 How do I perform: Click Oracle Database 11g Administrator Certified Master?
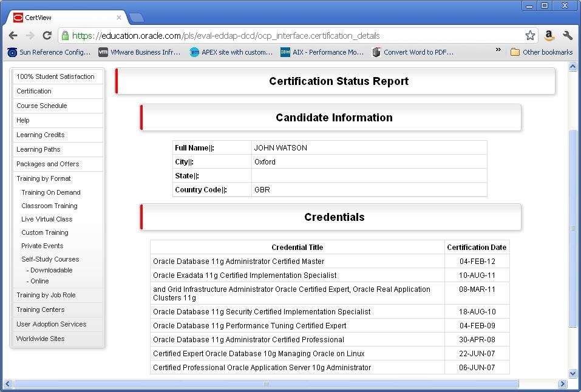tap(239, 262)
